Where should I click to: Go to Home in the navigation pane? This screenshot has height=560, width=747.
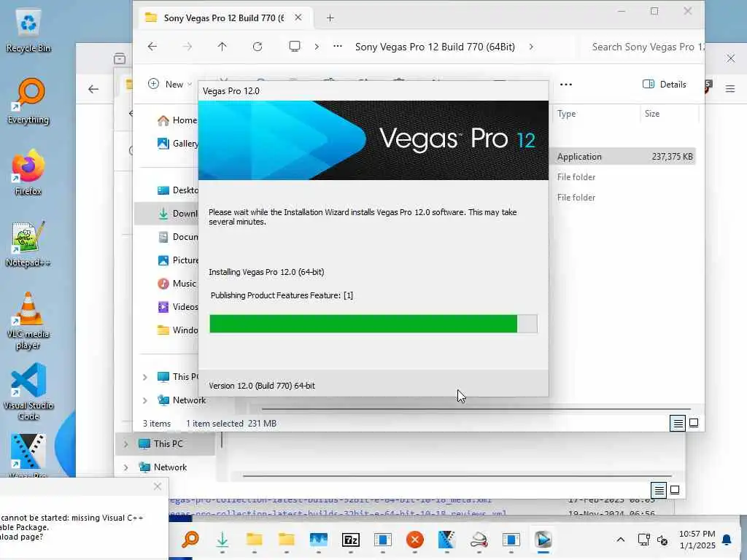(177, 120)
